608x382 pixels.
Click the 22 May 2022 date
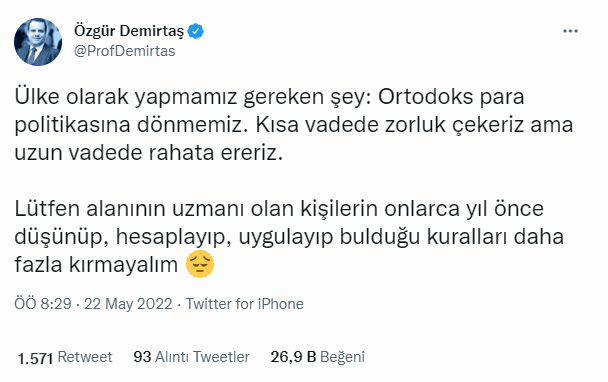128,304
